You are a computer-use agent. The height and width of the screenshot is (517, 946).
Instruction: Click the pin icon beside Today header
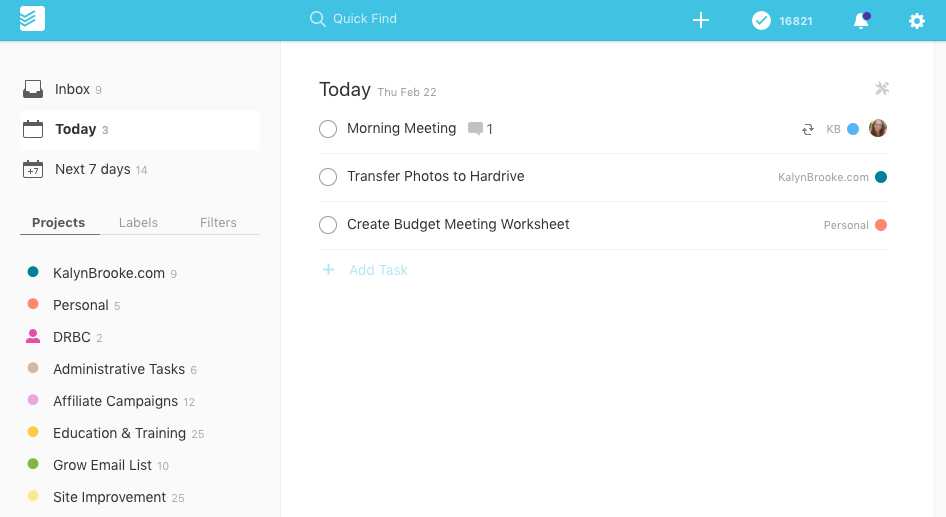[881, 89]
